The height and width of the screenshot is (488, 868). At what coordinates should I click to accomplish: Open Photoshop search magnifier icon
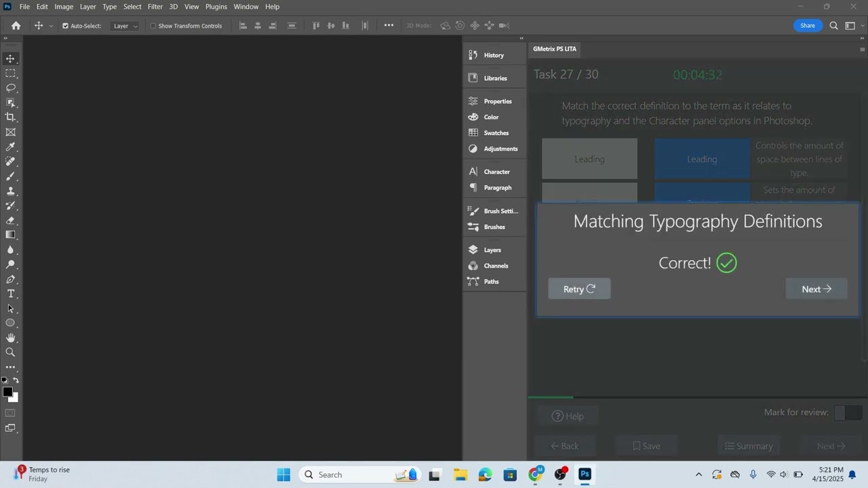pos(834,26)
